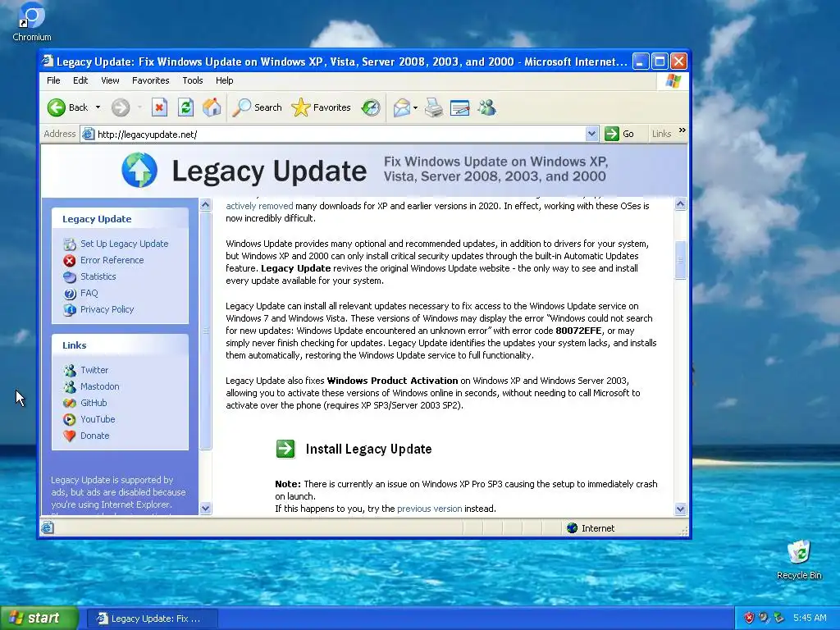Open the Error Reference link
Screen dimensions: 840x630
click(112, 260)
